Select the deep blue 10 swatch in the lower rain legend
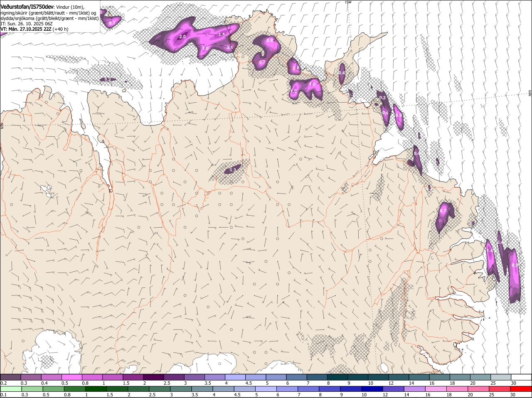 [372, 389]
